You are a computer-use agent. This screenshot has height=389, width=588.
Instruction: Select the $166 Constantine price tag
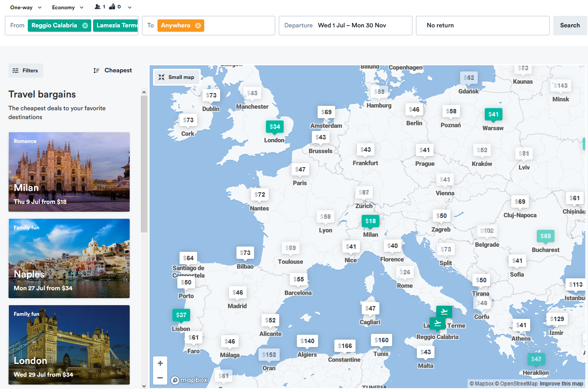pyautogui.click(x=345, y=346)
